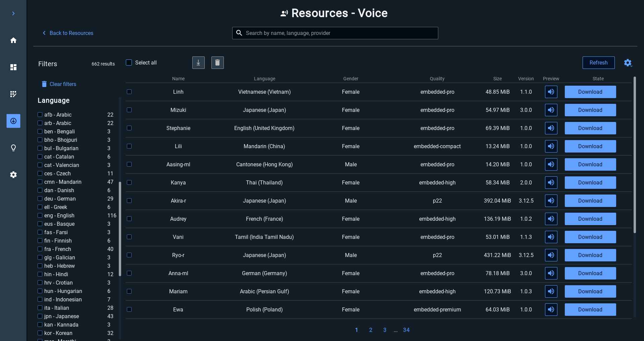Filter by ita - Italian language
The height and width of the screenshot is (341, 644).
coord(40,308)
